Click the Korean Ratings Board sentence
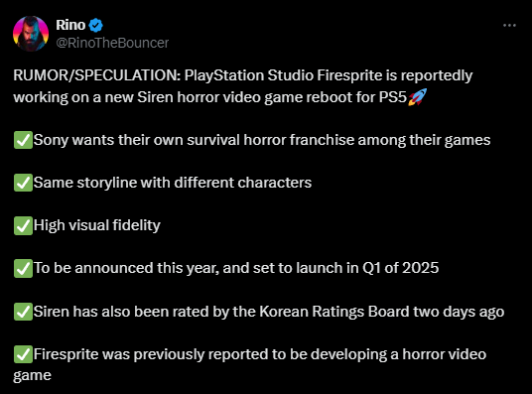Screen dimensions: 532x394 point(269,312)
